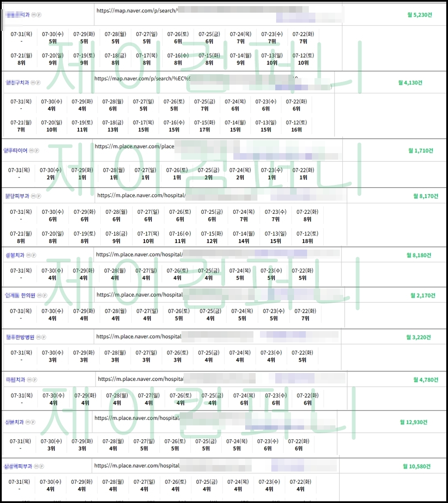Click the 월 1,710건 monthly search count
This screenshot has width=448, height=503.
421,151
